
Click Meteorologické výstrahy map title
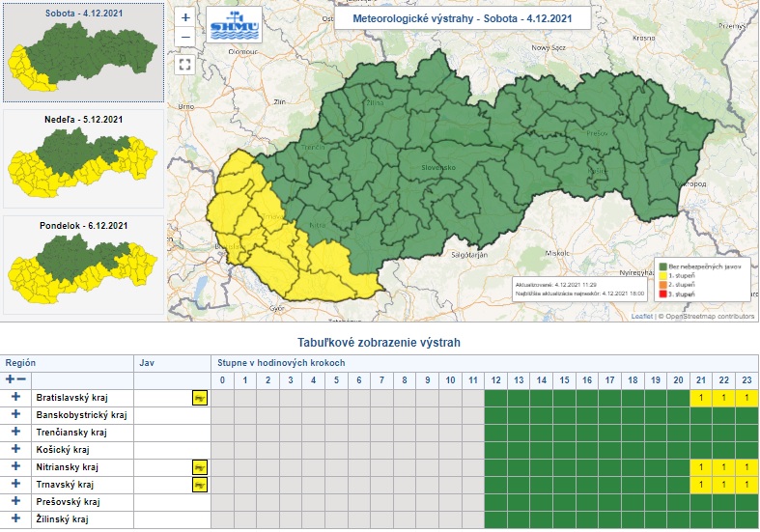463,19
